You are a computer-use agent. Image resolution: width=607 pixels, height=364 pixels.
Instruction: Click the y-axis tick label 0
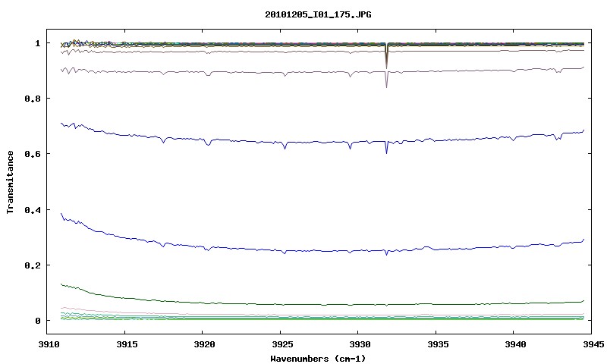point(38,321)
